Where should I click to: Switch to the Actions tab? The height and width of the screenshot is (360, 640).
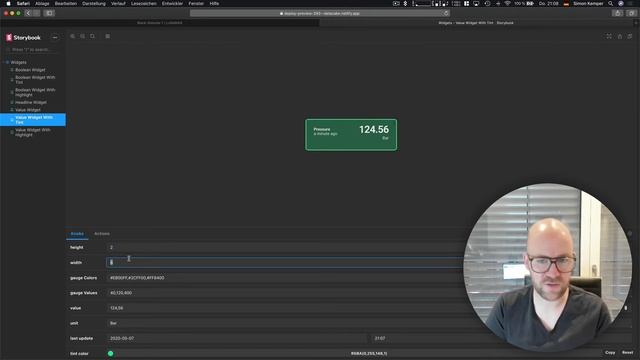coord(102,234)
